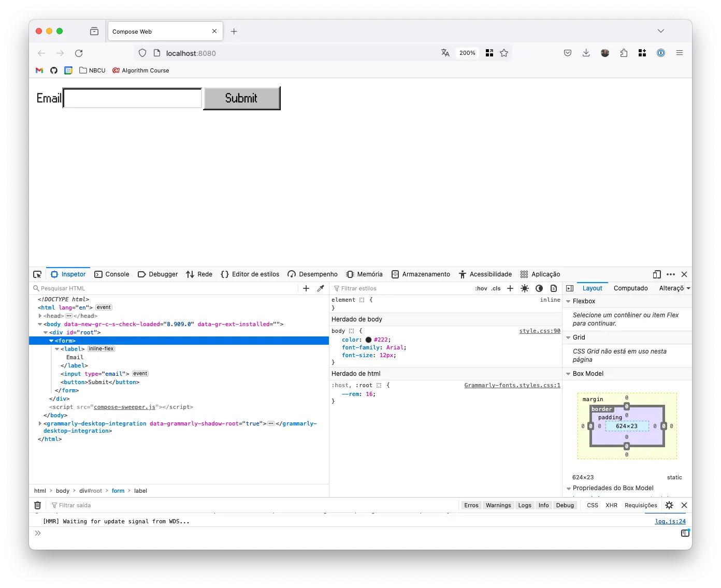Select the Computado sidebar tab

[x=630, y=288]
